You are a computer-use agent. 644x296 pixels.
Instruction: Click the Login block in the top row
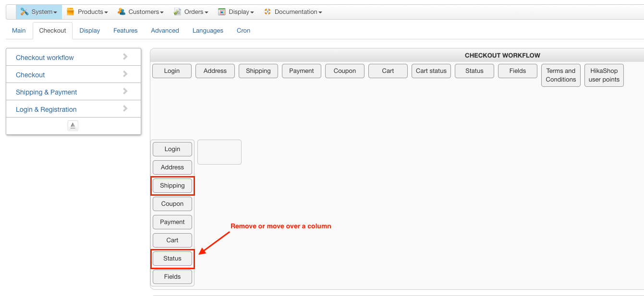click(172, 71)
